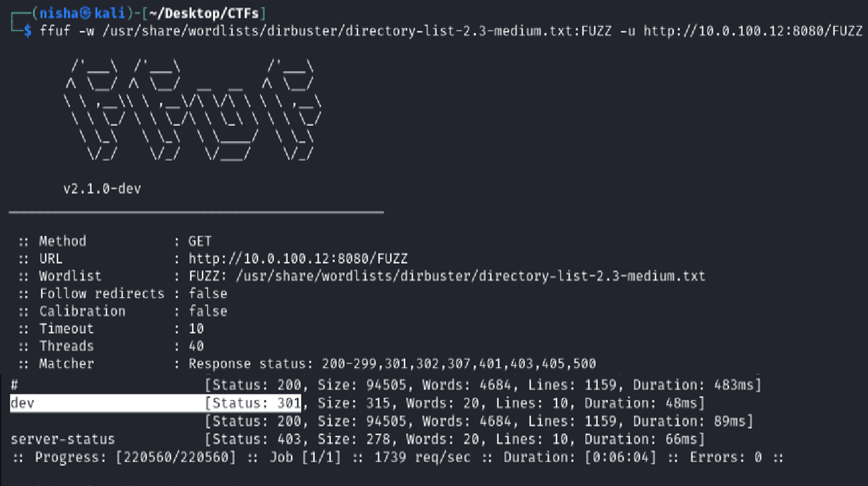The image size is (868, 486).
Task: Click the Threads value 40
Action: 196,346
